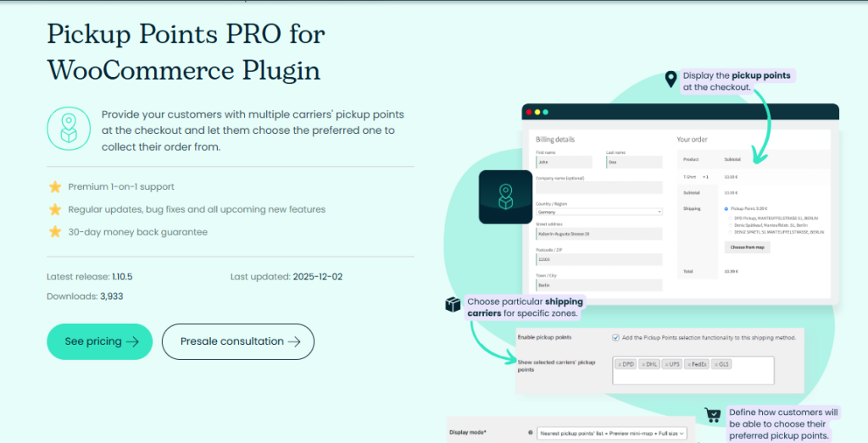Remove the DPD carrier tag via its x
The width and height of the screenshot is (868, 443).
pos(620,365)
